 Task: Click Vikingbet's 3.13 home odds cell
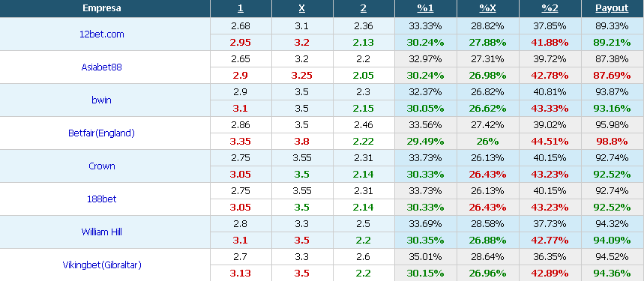pos(241,274)
